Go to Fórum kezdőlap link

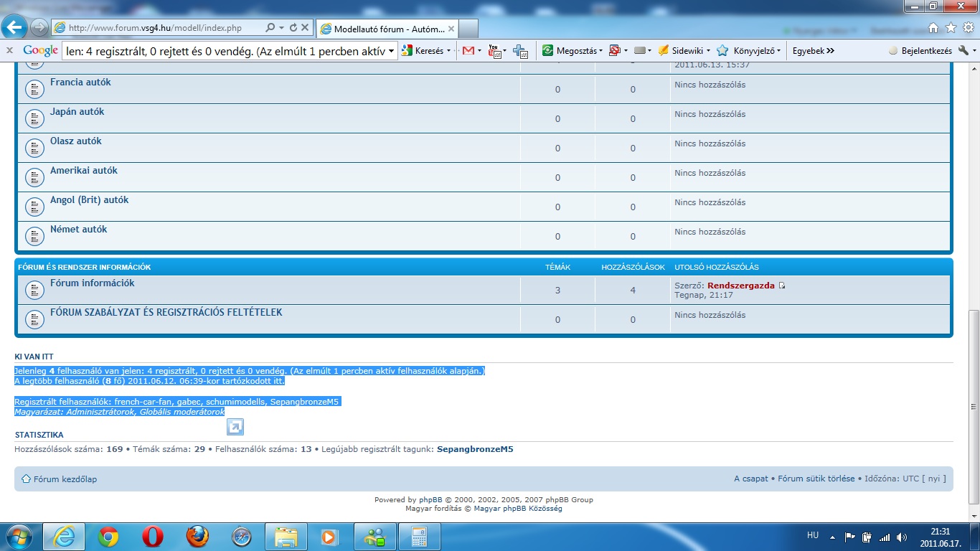(65, 479)
